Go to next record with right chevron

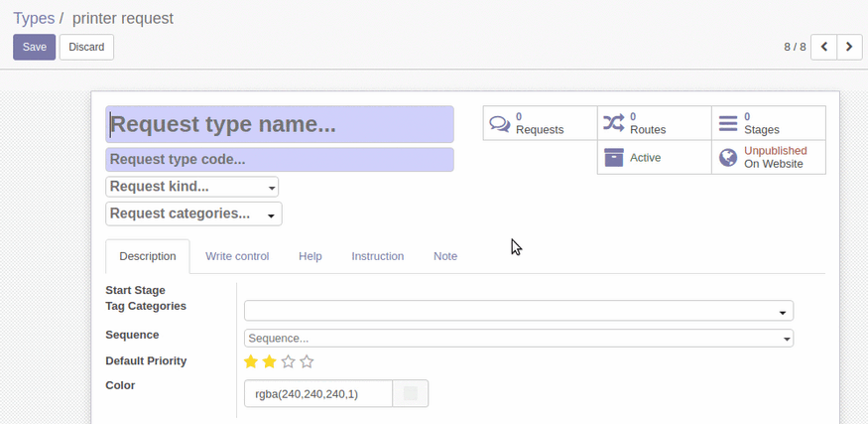[849, 47]
